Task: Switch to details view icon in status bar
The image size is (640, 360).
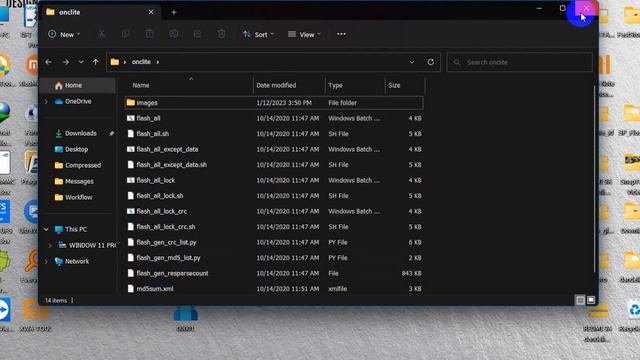Action: click(580, 300)
